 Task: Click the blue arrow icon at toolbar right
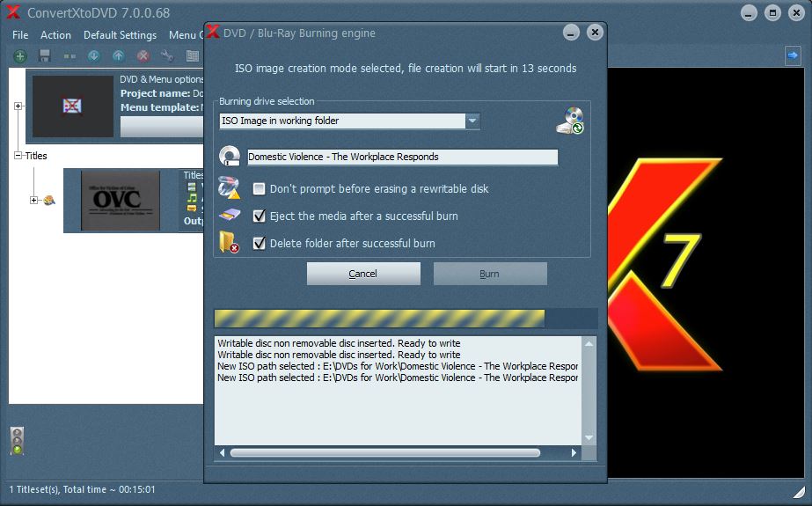click(x=793, y=55)
